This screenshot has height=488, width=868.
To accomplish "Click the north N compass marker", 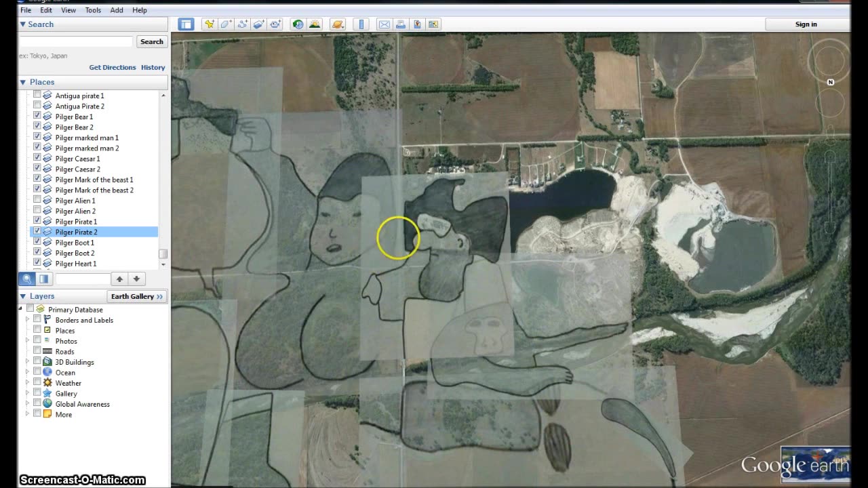I will [830, 82].
